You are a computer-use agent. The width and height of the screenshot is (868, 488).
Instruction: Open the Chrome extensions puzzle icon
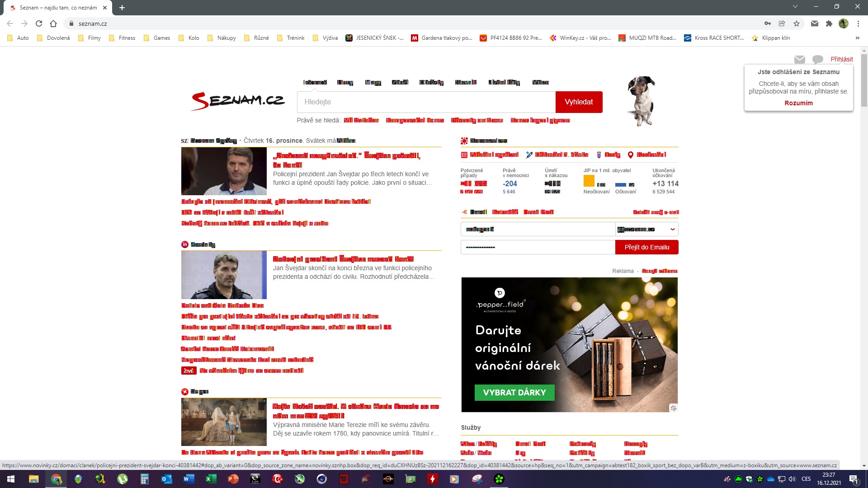[x=829, y=23]
